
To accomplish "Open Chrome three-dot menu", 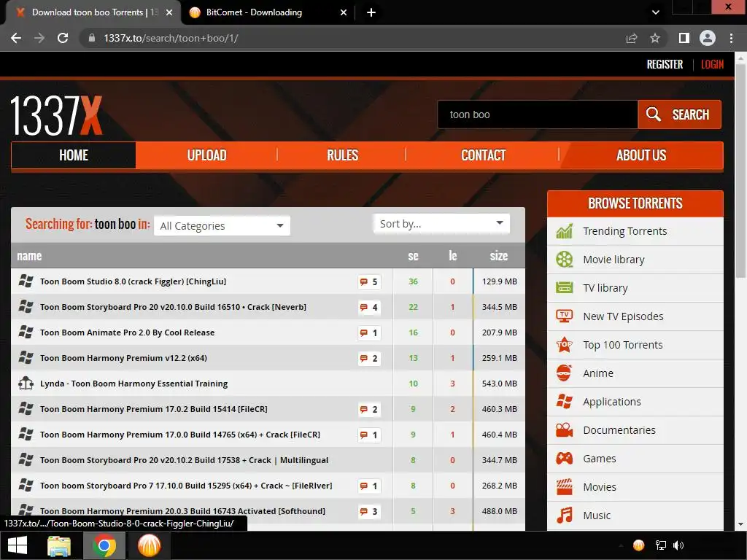I will pos(731,38).
